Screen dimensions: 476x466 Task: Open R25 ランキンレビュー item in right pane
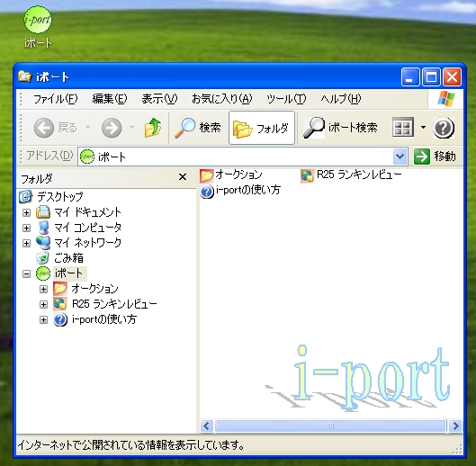(351, 175)
